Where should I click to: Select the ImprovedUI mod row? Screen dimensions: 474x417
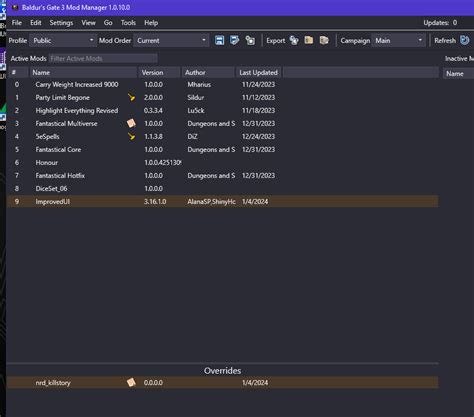pos(223,201)
